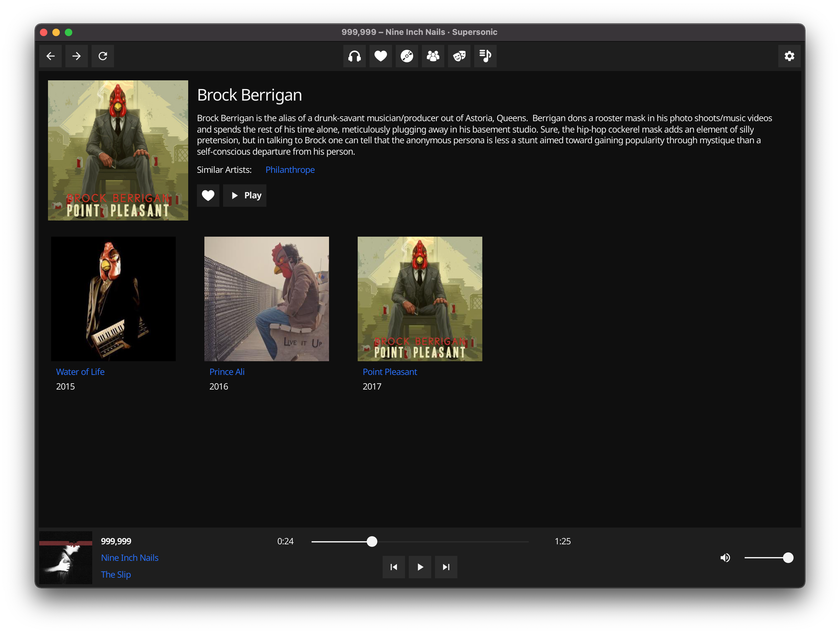This screenshot has width=840, height=634.
Task: Click the Similar Artists label
Action: pyautogui.click(x=224, y=170)
